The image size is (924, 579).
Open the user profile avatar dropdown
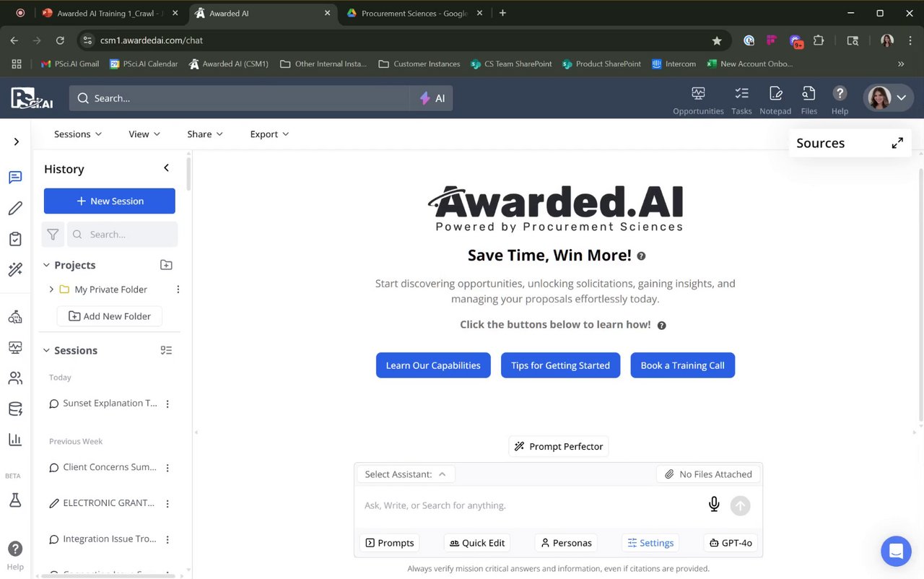click(x=889, y=97)
